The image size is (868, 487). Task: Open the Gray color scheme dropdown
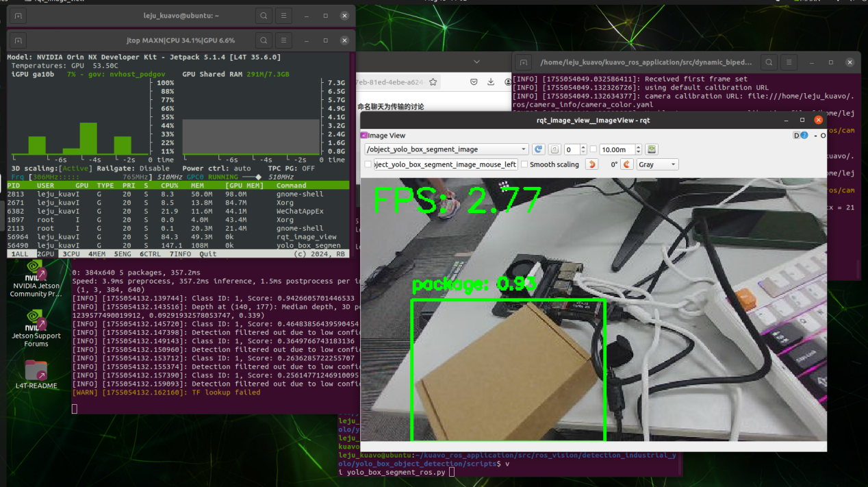pyautogui.click(x=656, y=164)
